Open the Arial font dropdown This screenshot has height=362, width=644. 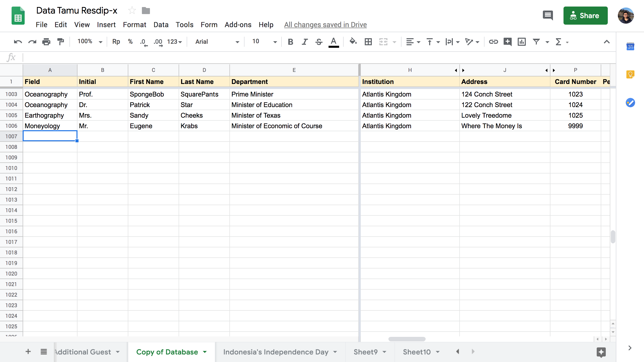217,42
